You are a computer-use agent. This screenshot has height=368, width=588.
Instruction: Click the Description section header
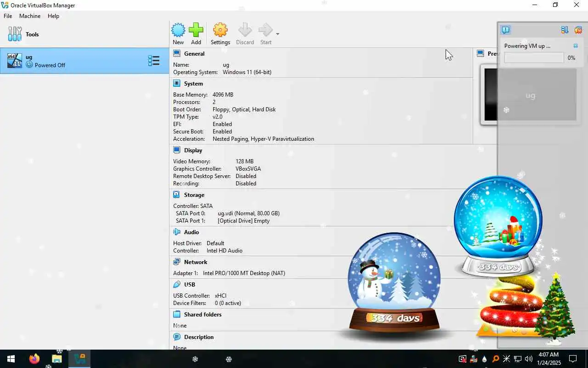point(199,337)
